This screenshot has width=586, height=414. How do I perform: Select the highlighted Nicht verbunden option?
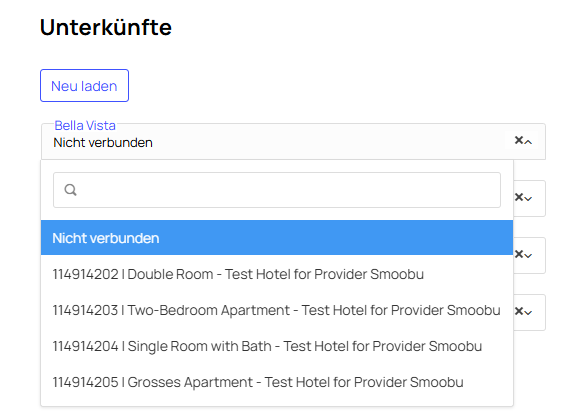(277, 238)
